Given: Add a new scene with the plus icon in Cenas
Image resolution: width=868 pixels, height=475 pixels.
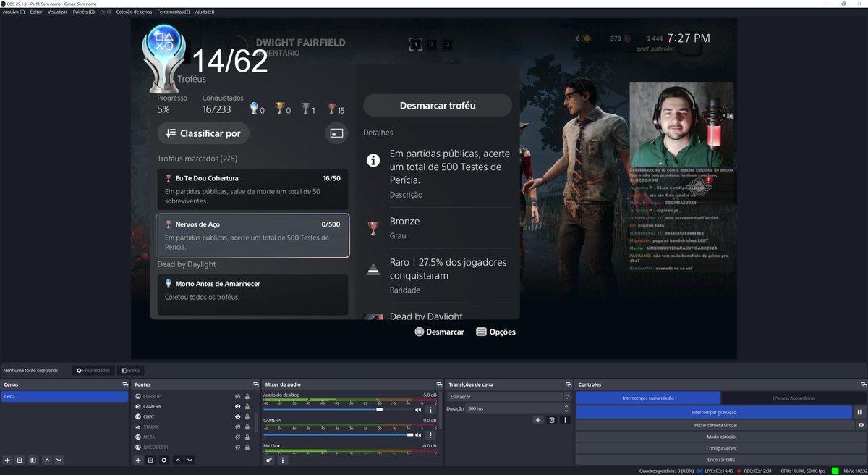Looking at the screenshot, I should click(x=7, y=460).
